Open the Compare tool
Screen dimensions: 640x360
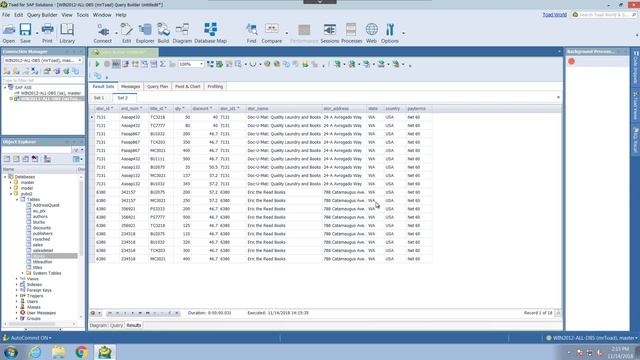(271, 33)
